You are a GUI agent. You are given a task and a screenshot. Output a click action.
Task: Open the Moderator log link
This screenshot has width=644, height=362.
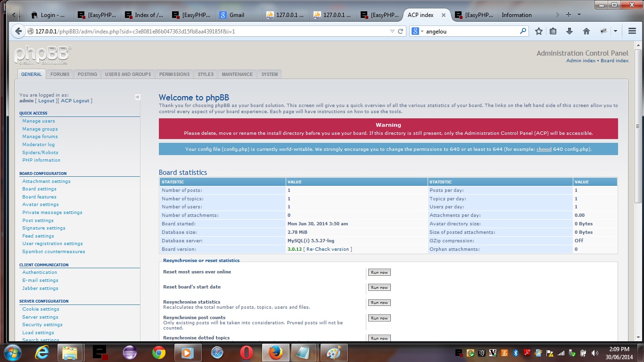click(x=38, y=145)
